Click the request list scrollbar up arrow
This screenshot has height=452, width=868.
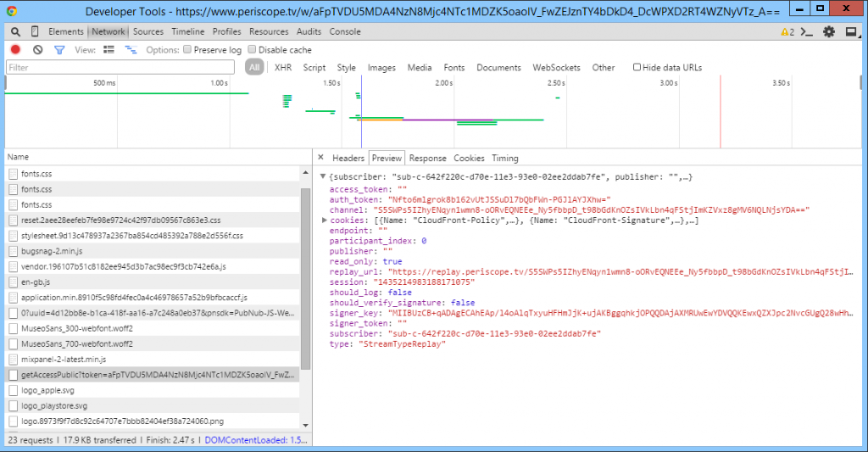pyautogui.click(x=305, y=173)
